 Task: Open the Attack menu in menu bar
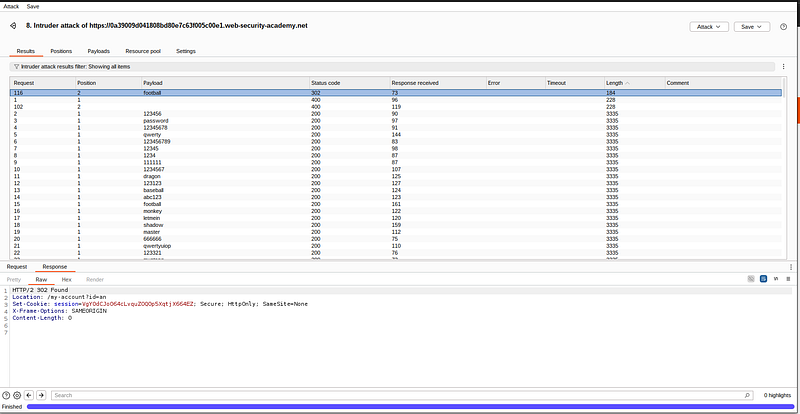tap(11, 6)
